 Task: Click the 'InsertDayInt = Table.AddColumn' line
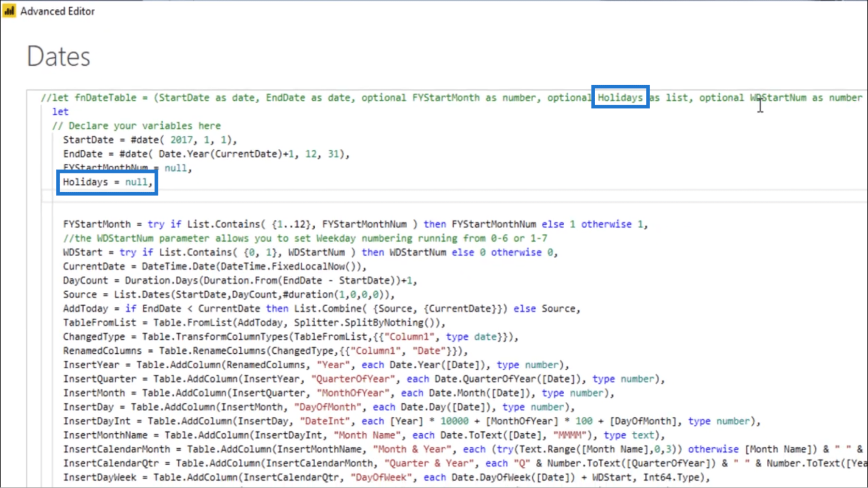point(412,421)
